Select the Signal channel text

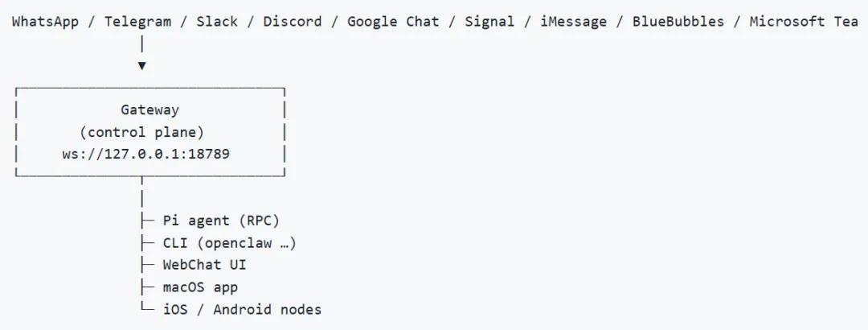point(489,22)
